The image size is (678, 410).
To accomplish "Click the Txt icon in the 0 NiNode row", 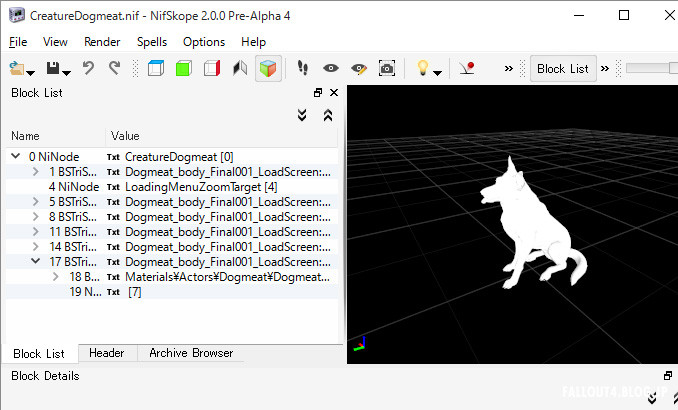I will pyautogui.click(x=113, y=157).
